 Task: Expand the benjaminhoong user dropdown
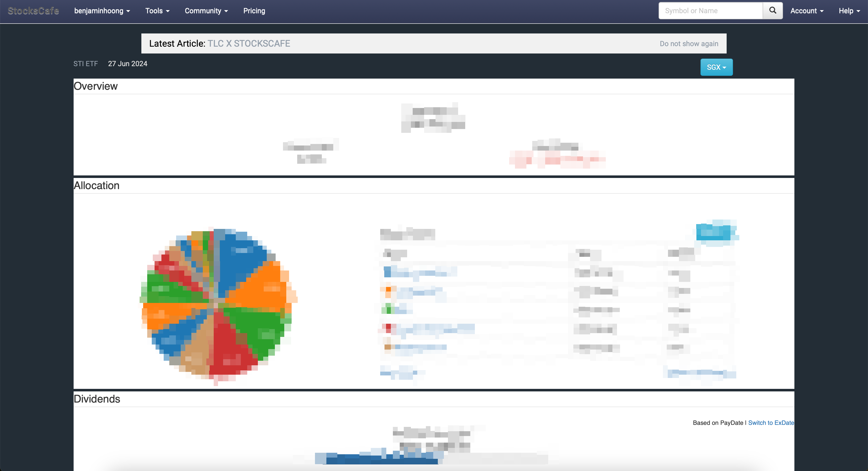coord(102,11)
